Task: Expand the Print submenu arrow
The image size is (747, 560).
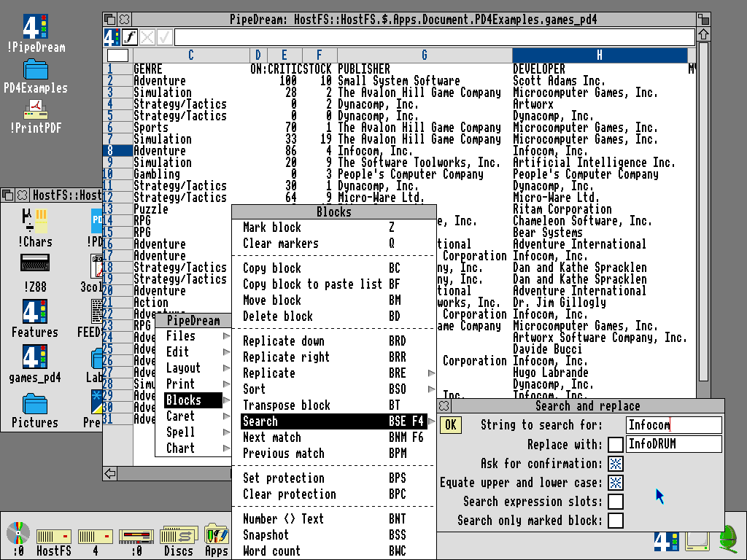Action: 226,384
